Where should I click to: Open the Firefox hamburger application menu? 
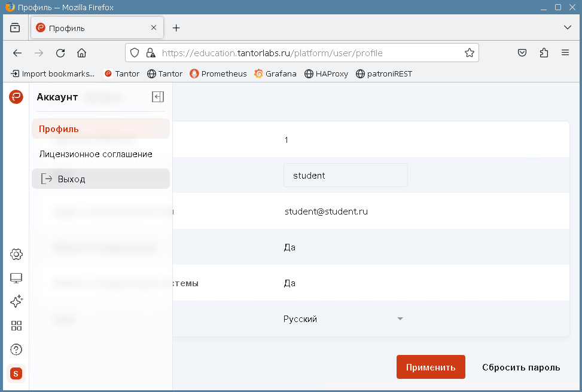pyautogui.click(x=565, y=53)
